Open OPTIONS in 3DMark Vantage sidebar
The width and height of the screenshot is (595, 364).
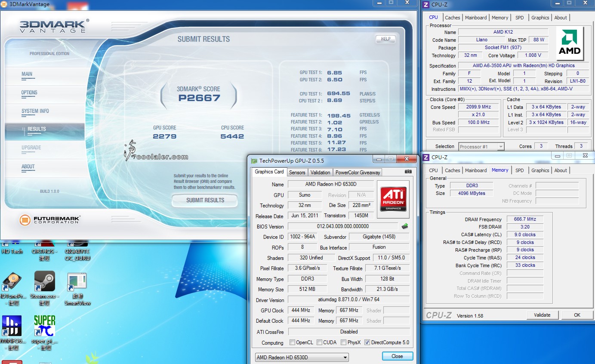tap(45, 94)
